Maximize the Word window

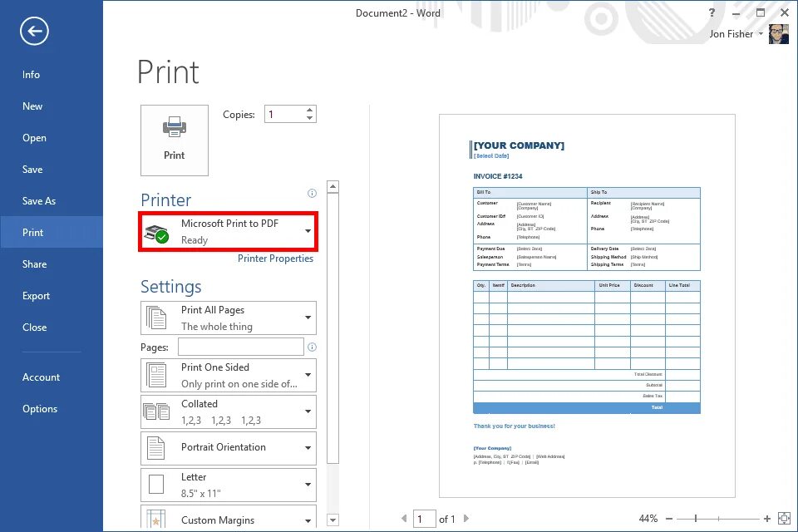[761, 12]
